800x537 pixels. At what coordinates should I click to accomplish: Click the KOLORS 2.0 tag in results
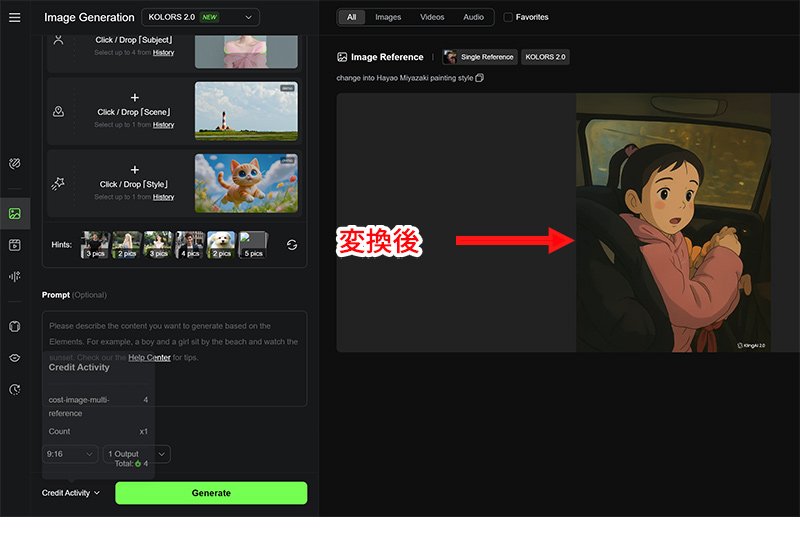pyautogui.click(x=545, y=57)
